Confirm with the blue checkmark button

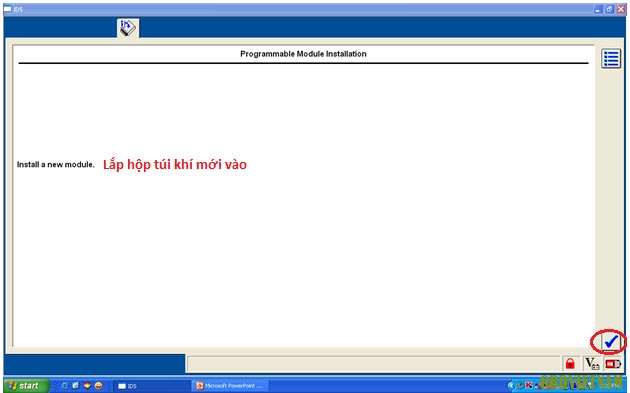click(x=610, y=342)
